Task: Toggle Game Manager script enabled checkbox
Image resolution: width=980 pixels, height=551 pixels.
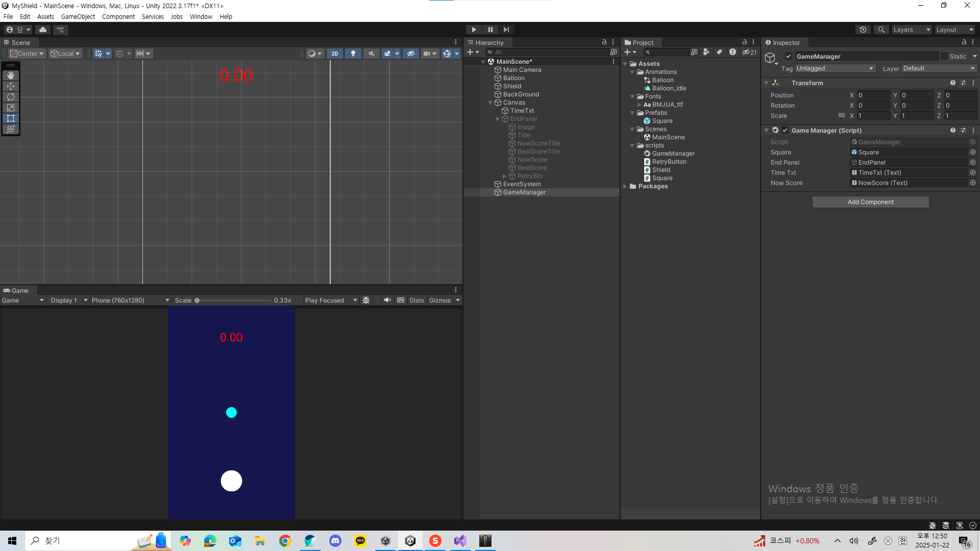Action: [786, 131]
